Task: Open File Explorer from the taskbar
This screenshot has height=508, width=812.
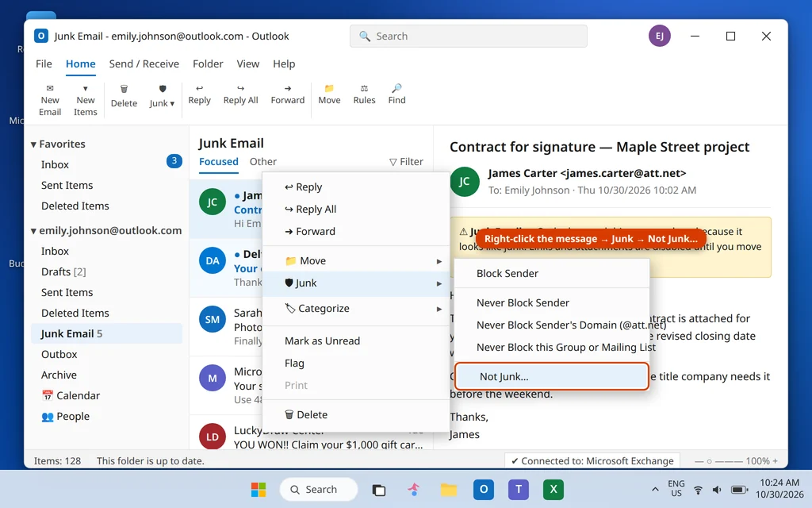Action: pos(449,489)
